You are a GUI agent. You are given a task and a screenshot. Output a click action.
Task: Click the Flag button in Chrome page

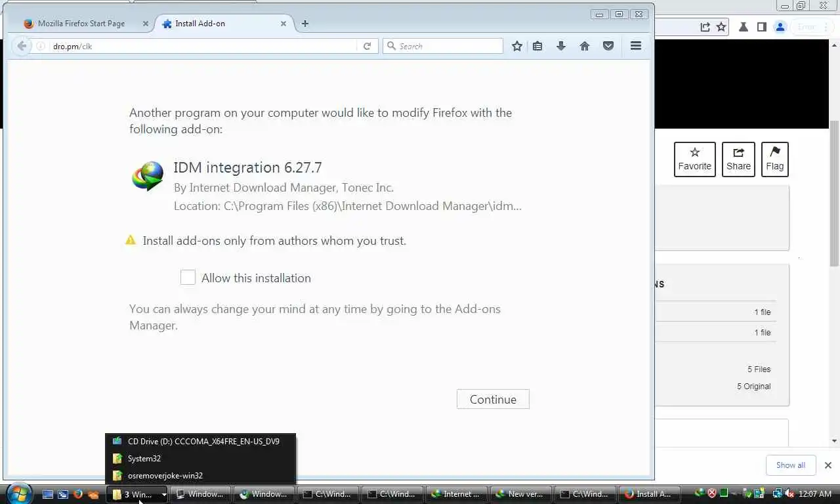click(775, 159)
